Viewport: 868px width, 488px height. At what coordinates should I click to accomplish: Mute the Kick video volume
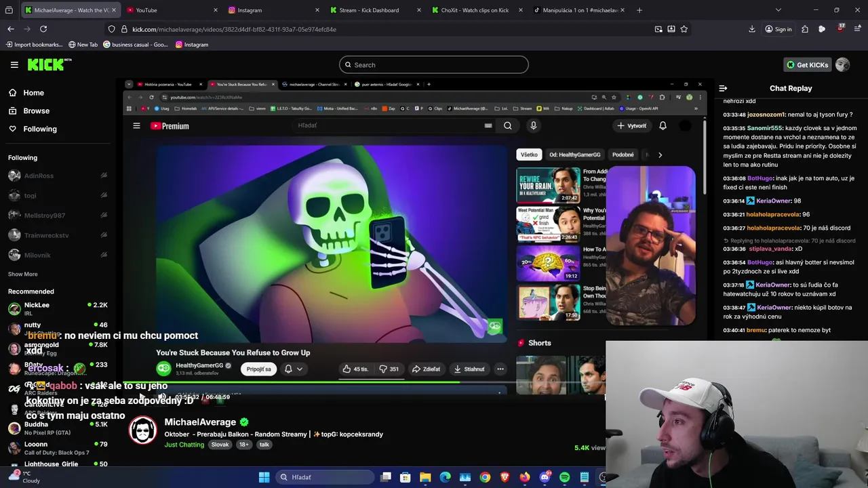click(x=161, y=396)
